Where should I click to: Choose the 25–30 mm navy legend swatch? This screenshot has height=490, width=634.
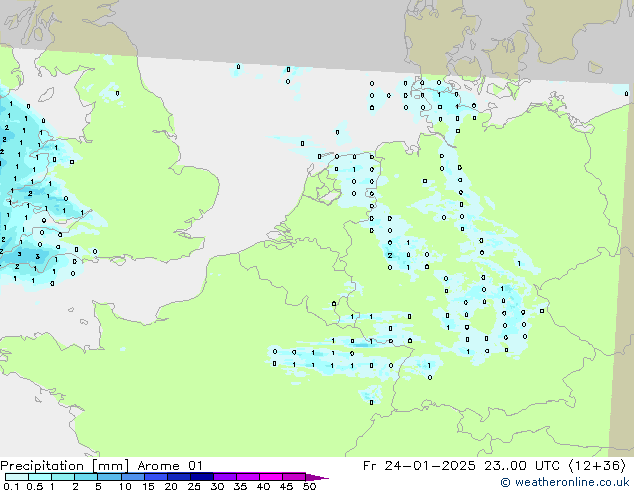(202, 477)
